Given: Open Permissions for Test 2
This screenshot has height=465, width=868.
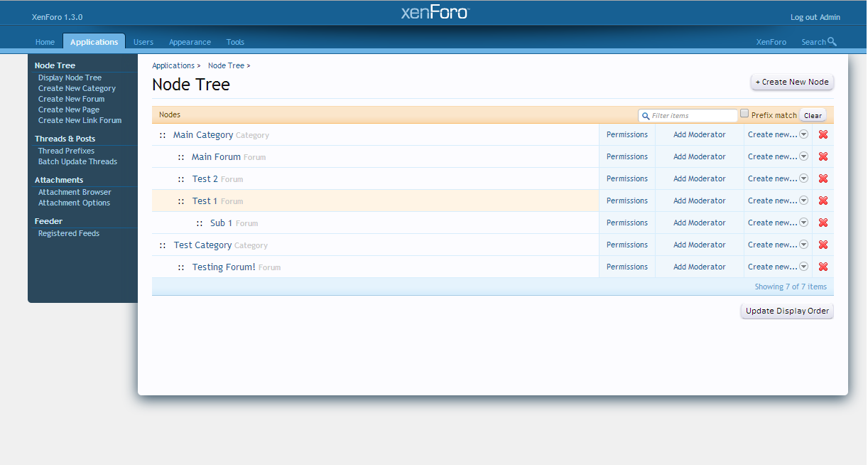Looking at the screenshot, I should click(627, 178).
